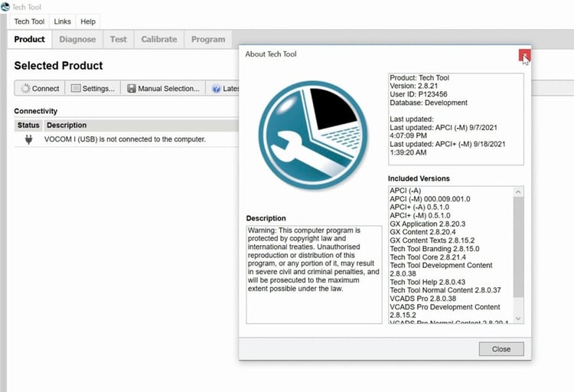Click the Included Versions scroll up arrow
Viewport: 574px width, 392px height.
[x=518, y=191]
